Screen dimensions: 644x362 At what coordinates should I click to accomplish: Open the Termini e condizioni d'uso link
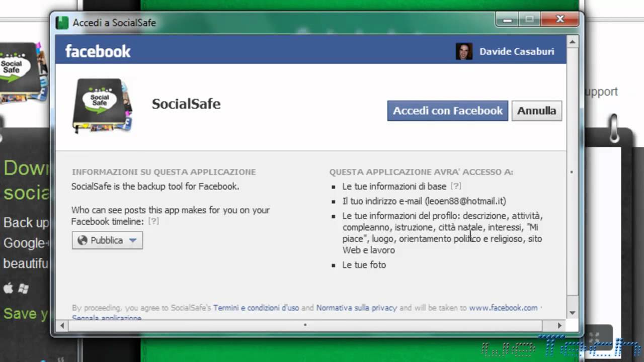click(256, 308)
